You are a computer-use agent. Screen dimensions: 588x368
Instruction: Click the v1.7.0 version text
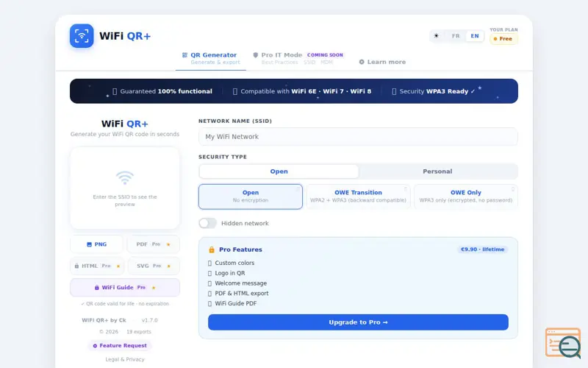tap(150, 320)
